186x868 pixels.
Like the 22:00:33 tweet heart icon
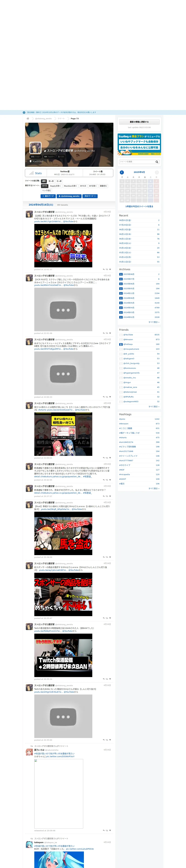(x=110, y=397)
